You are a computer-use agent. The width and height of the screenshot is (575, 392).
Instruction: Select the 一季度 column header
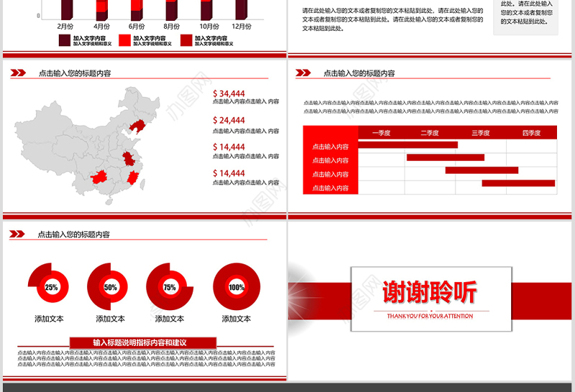click(382, 133)
